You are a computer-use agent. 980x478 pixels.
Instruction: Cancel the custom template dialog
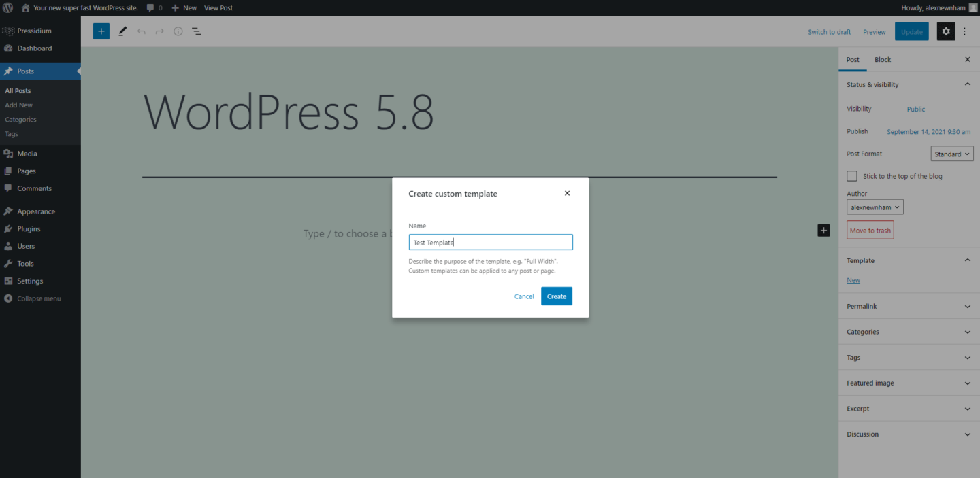point(524,296)
